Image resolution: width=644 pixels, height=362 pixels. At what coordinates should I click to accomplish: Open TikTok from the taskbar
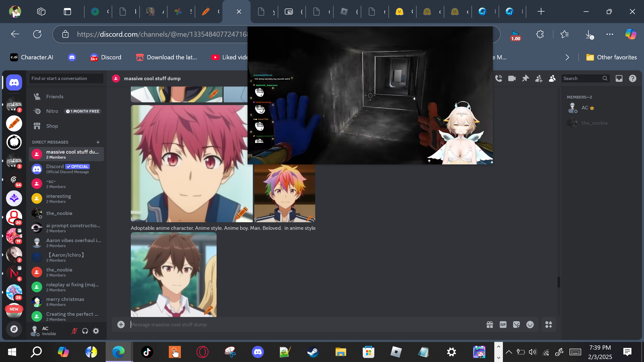pos(147,352)
